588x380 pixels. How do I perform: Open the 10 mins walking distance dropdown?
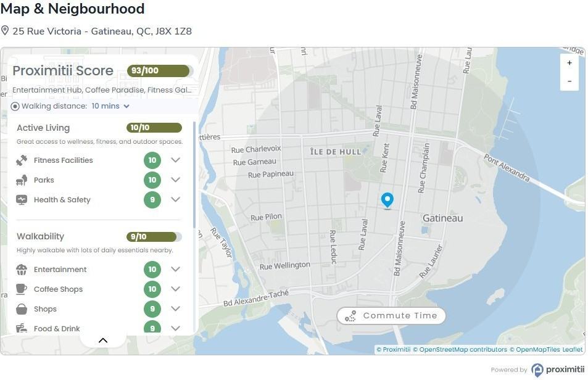(x=110, y=106)
